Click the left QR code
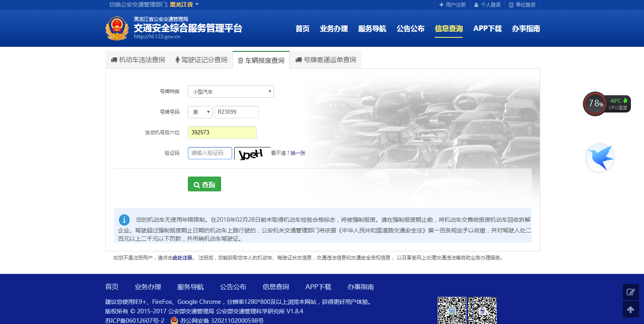The width and height of the screenshot is (644, 324). pos(452,310)
